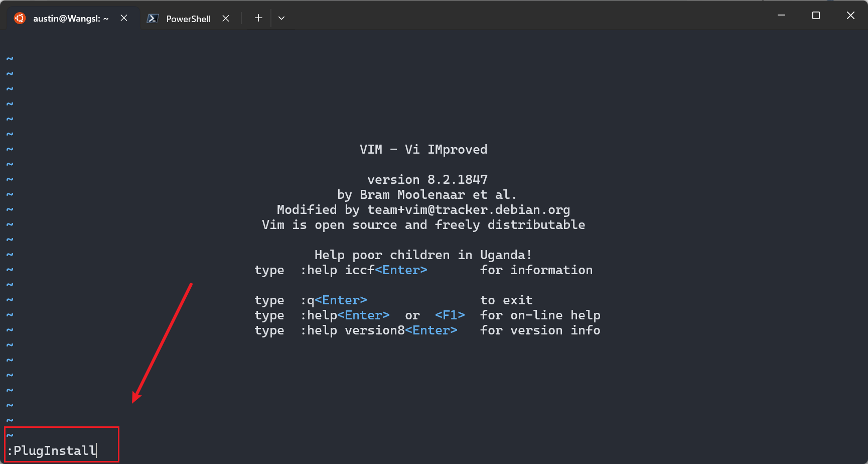Minimize the terminal window

[x=781, y=16]
